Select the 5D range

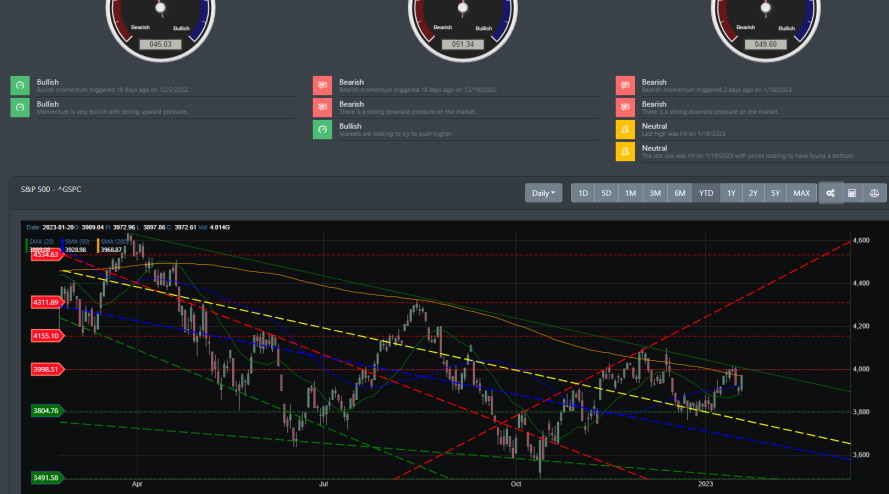tap(606, 193)
